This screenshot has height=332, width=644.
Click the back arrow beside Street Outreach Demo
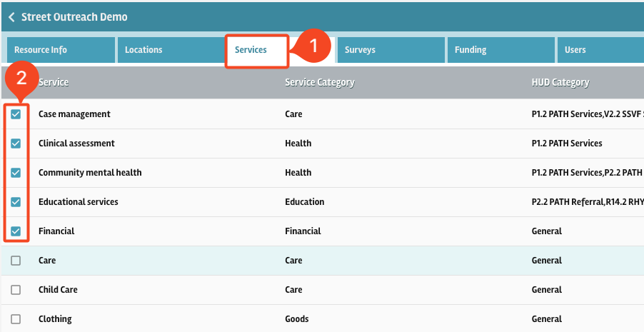coord(11,17)
